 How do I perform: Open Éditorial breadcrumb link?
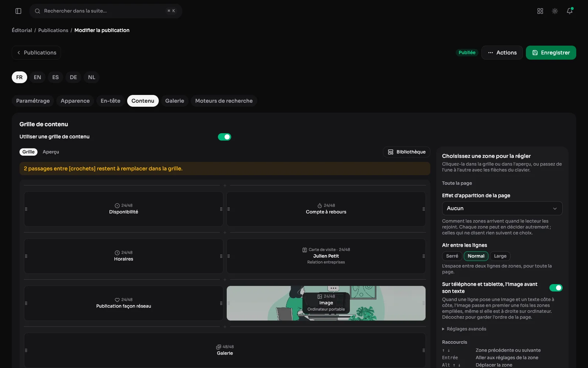tap(22, 30)
